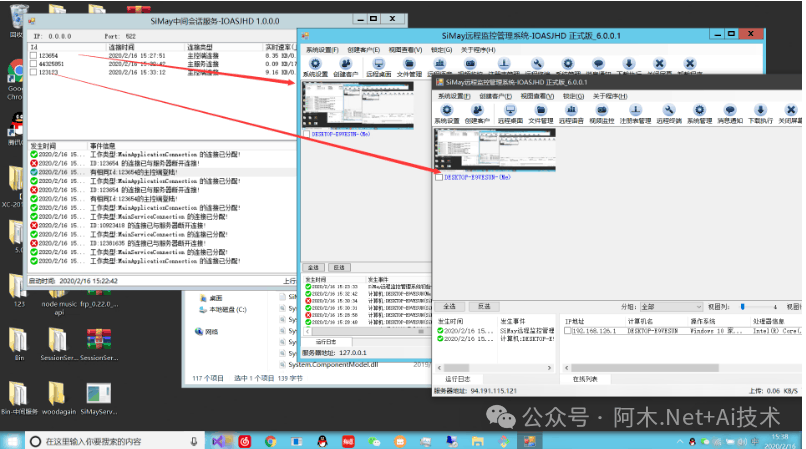The height and width of the screenshot is (449, 806).
Task: Click 关闭屏幕 X icon in front window
Action: pos(791,114)
